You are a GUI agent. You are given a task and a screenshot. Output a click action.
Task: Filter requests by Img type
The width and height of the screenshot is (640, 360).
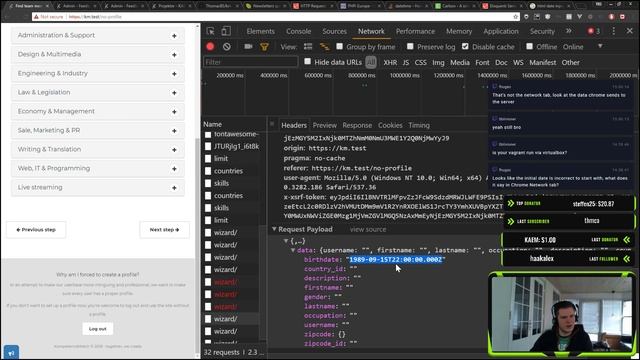438,62
